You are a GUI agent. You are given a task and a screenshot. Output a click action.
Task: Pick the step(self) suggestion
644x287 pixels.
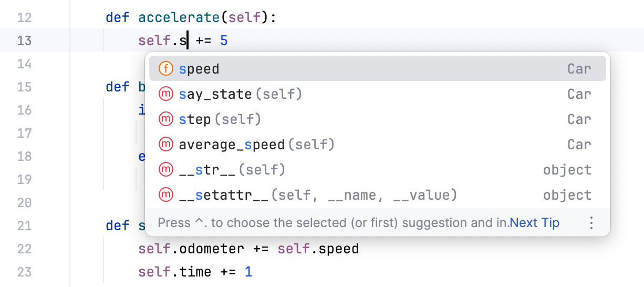(x=220, y=120)
